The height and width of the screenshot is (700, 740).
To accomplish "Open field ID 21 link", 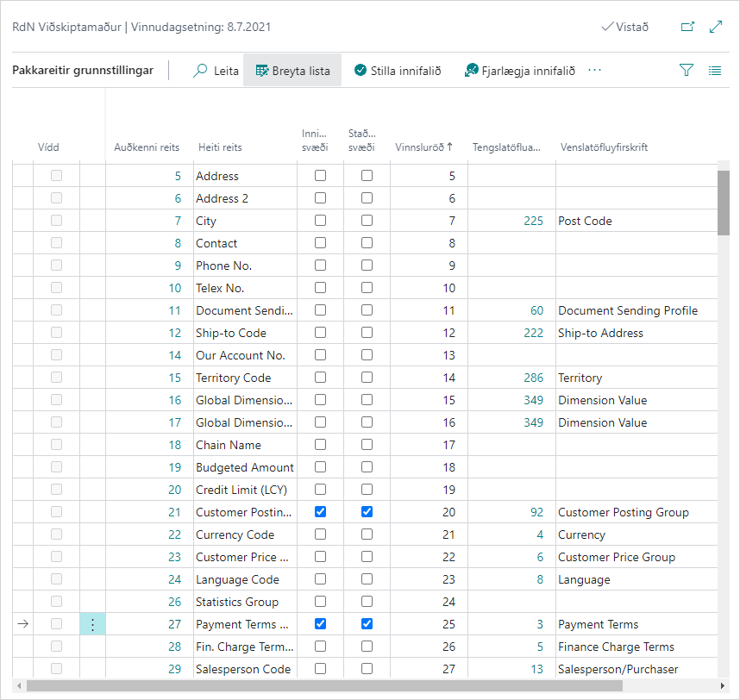I will pyautogui.click(x=175, y=512).
